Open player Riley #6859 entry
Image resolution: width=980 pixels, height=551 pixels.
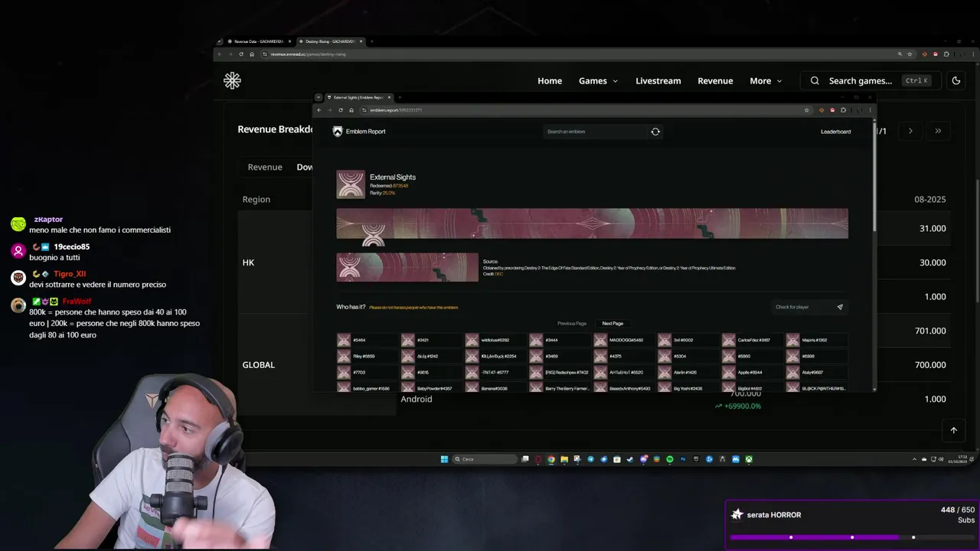click(367, 356)
